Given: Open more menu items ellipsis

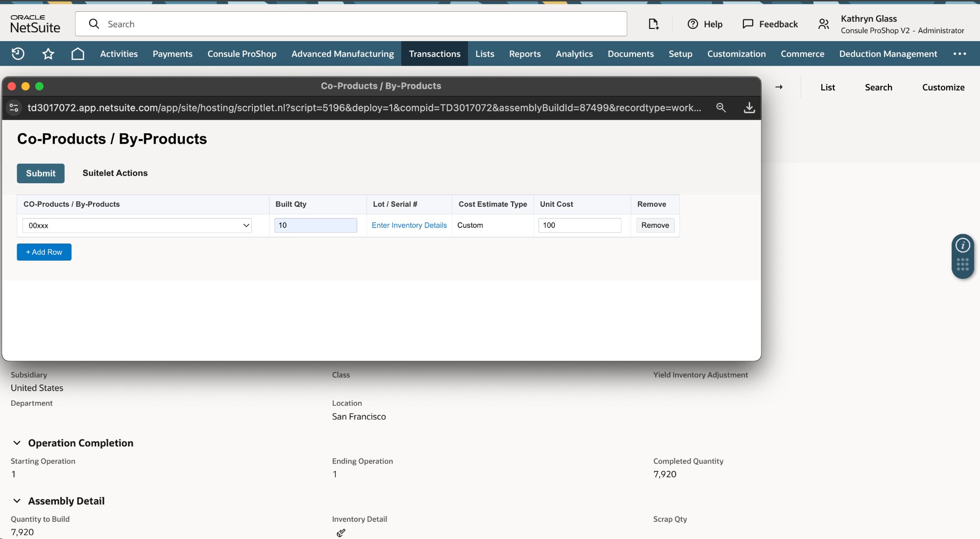Looking at the screenshot, I should tap(959, 53).
